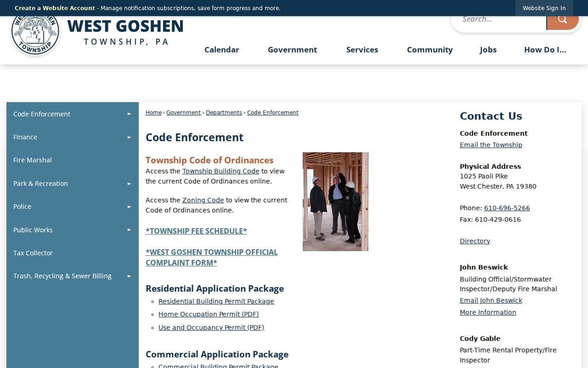Click Home breadcrumb link

[x=153, y=112]
